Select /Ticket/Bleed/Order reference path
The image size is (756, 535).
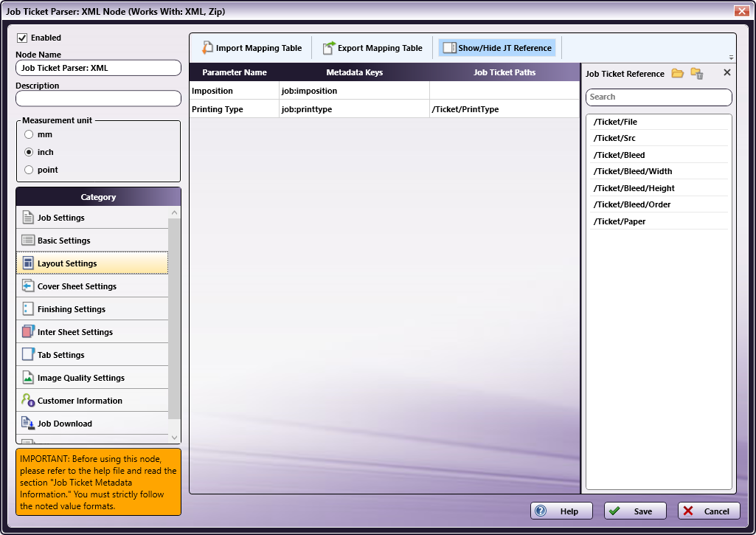coord(659,204)
